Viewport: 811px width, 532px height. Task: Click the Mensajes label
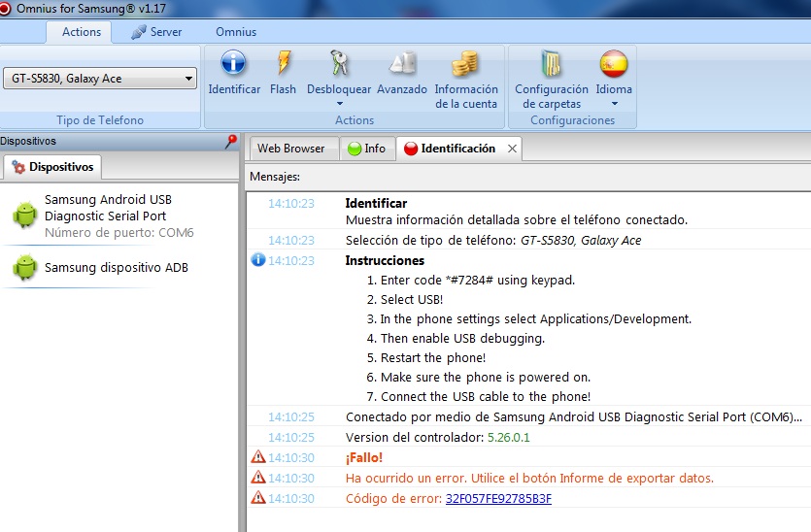(x=275, y=177)
